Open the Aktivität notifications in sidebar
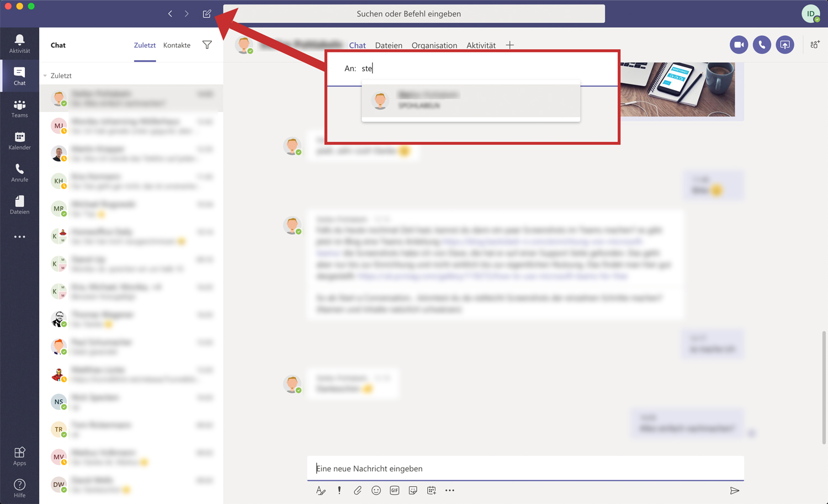828x504 pixels. (x=19, y=43)
